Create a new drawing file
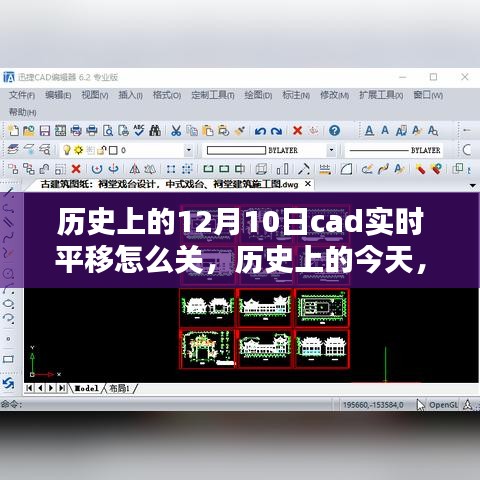Image resolution: width=480 pixels, height=480 pixels. [x=13, y=130]
